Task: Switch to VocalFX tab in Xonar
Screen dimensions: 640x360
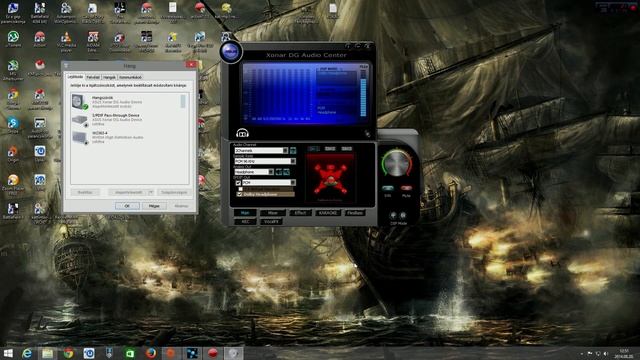Action: [x=271, y=222]
